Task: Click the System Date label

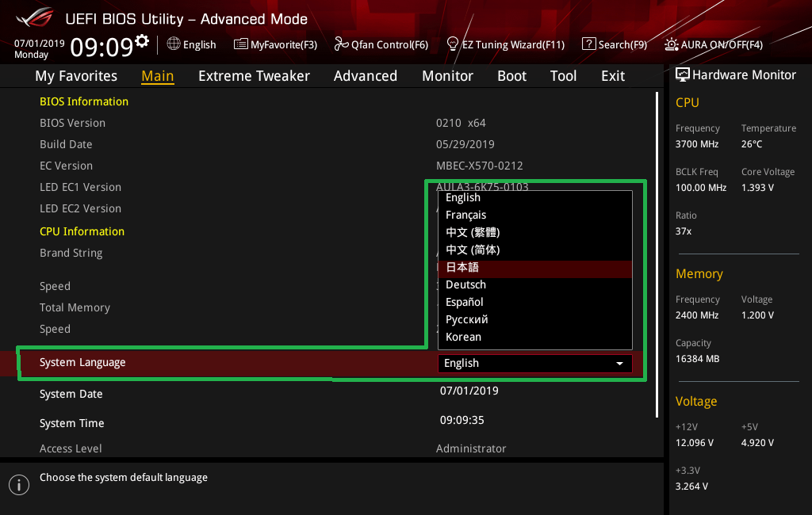Action: [x=71, y=395]
